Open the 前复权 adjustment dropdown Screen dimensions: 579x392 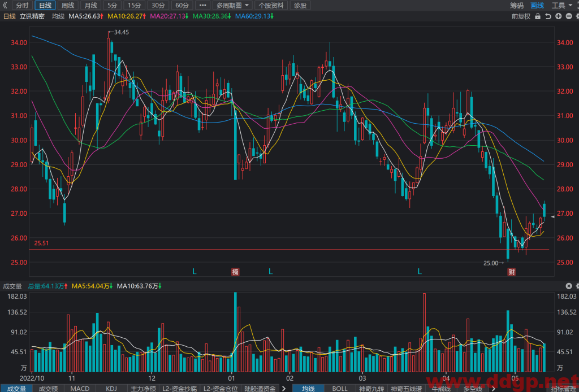tap(521, 16)
